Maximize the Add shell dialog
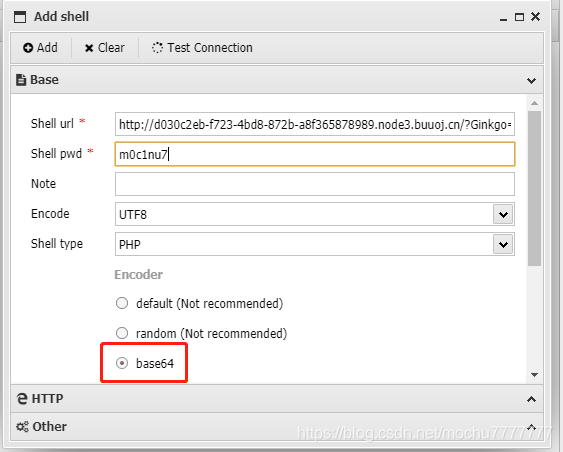The height and width of the screenshot is (452, 563). click(x=519, y=17)
